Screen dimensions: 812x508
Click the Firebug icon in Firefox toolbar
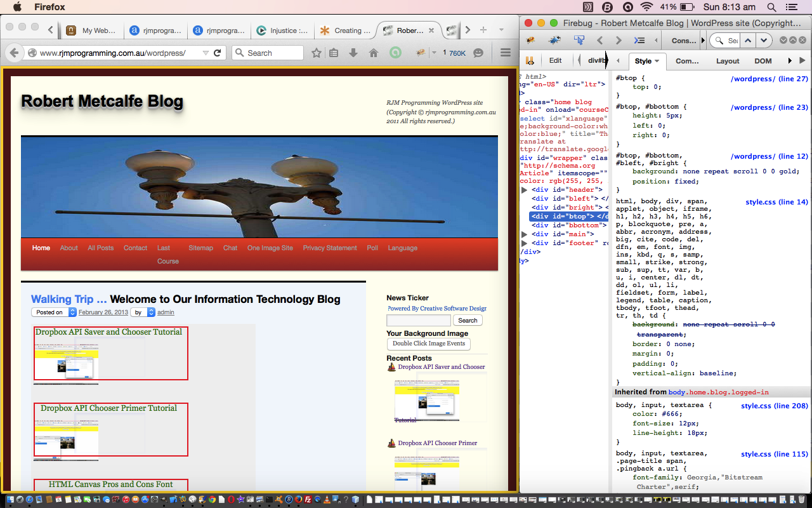click(x=419, y=53)
